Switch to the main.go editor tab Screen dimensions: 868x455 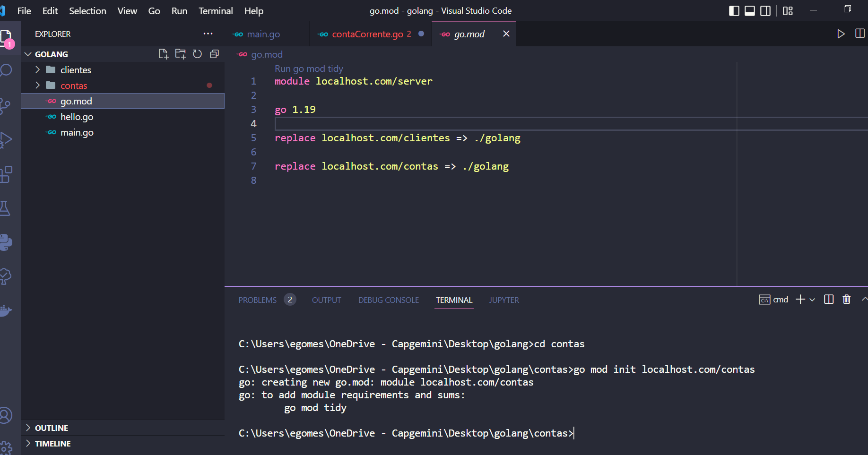point(267,34)
